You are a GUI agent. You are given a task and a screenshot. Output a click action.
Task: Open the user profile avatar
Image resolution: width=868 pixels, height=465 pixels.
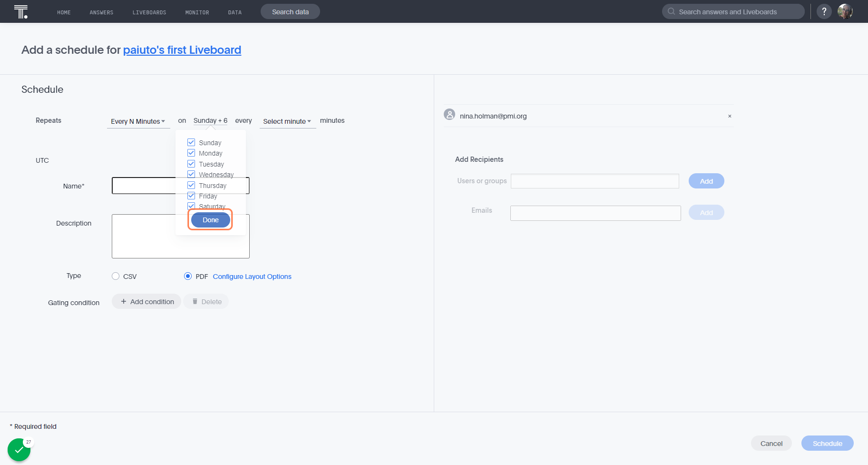845,11
